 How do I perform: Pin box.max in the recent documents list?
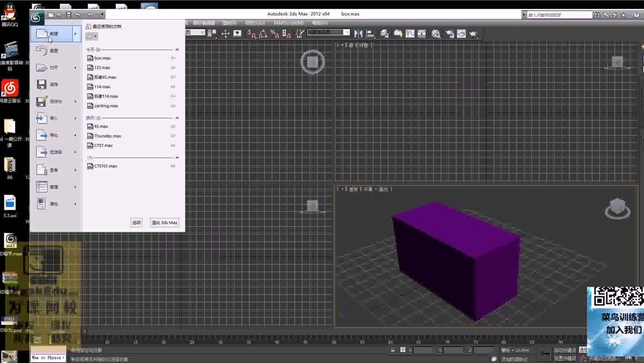tap(173, 58)
